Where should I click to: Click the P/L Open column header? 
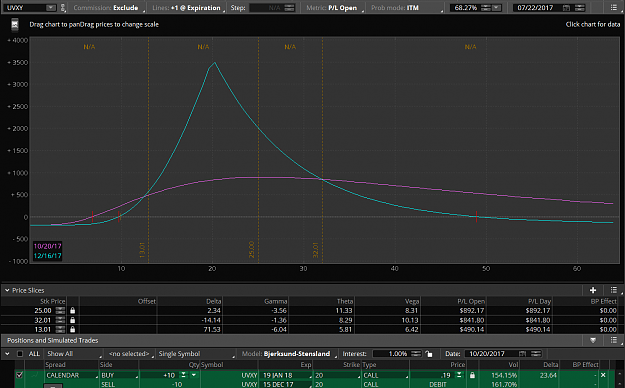[x=471, y=301]
